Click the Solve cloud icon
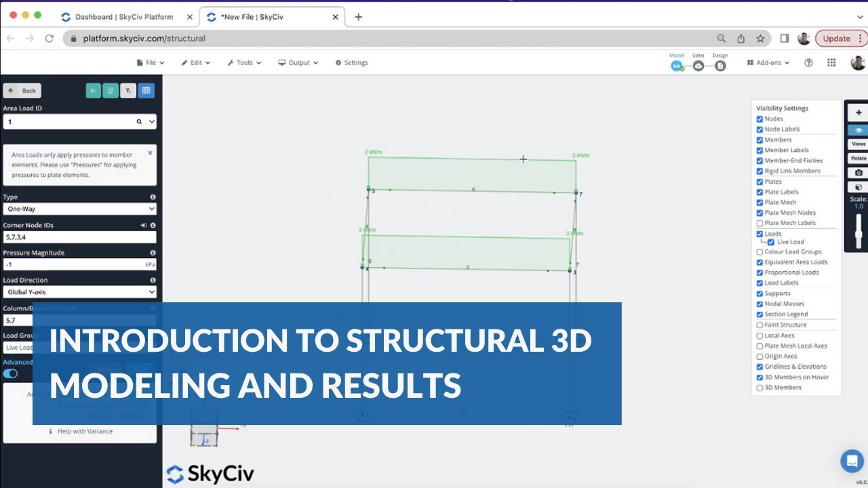Image resolution: width=868 pixels, height=488 pixels. tap(698, 66)
